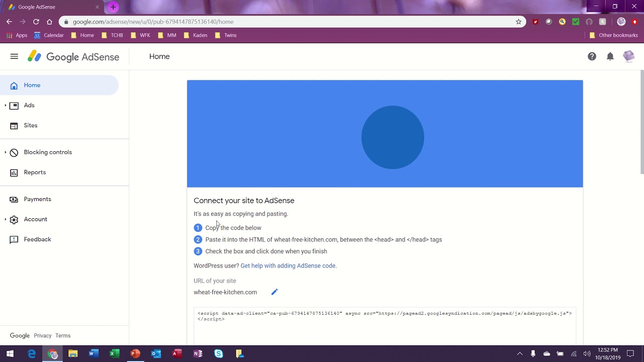Open the Twins bookmark folder

pos(225,35)
